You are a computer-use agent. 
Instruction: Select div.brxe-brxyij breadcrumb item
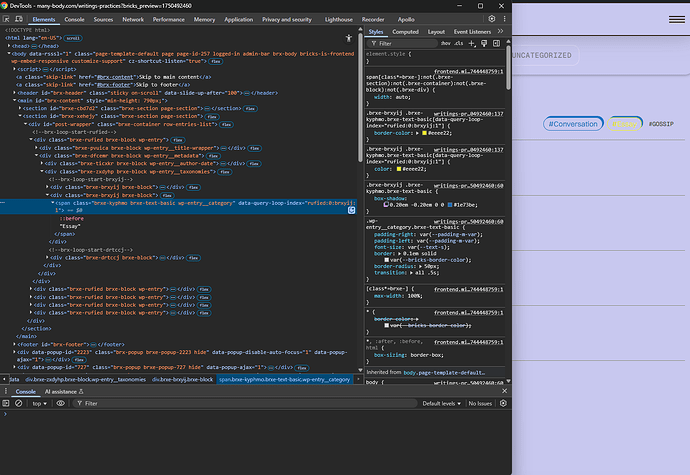(x=182, y=379)
